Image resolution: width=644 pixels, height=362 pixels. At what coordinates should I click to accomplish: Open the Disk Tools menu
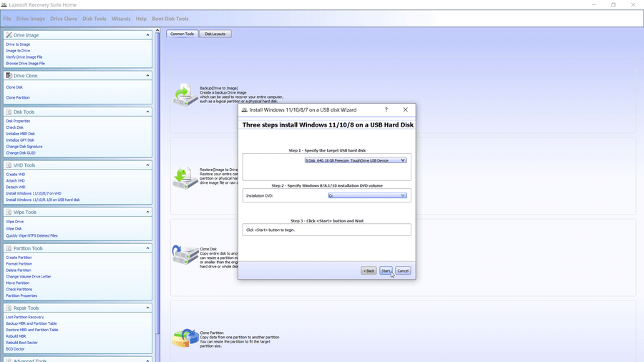coord(94,19)
